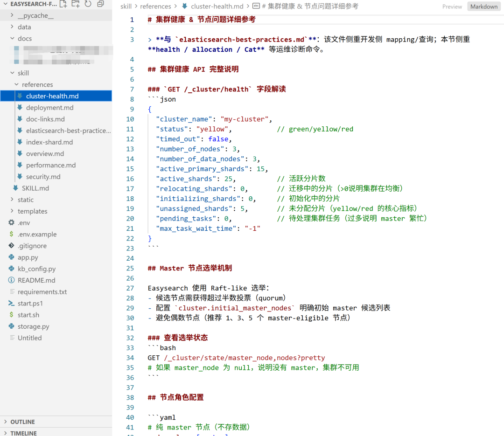Click line number 1 in the gutter
This screenshot has height=436, width=504.
[x=132, y=20]
